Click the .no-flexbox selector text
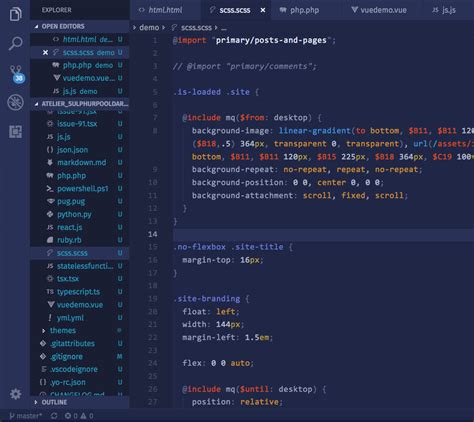 (x=199, y=247)
